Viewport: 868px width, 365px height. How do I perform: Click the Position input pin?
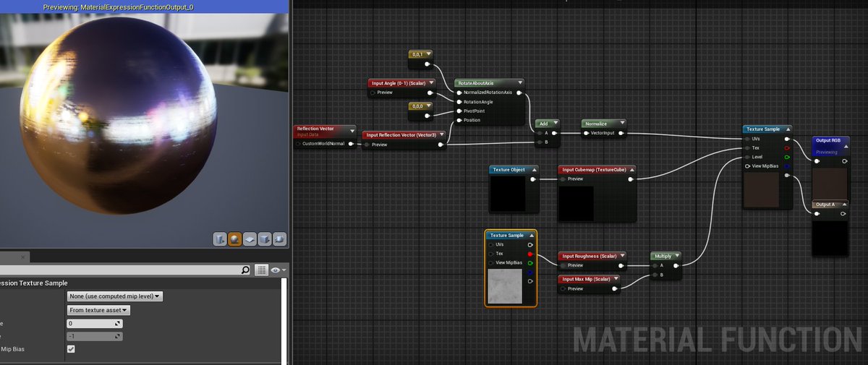pos(459,120)
